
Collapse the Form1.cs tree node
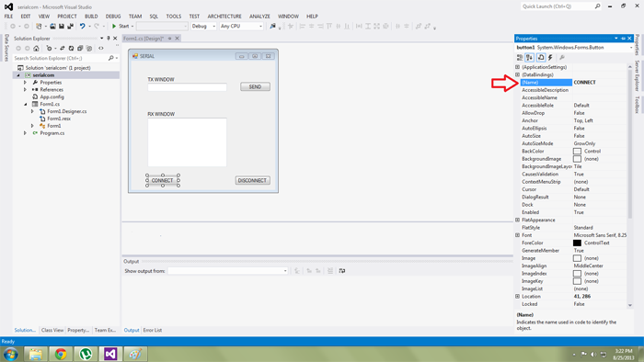tap(25, 104)
